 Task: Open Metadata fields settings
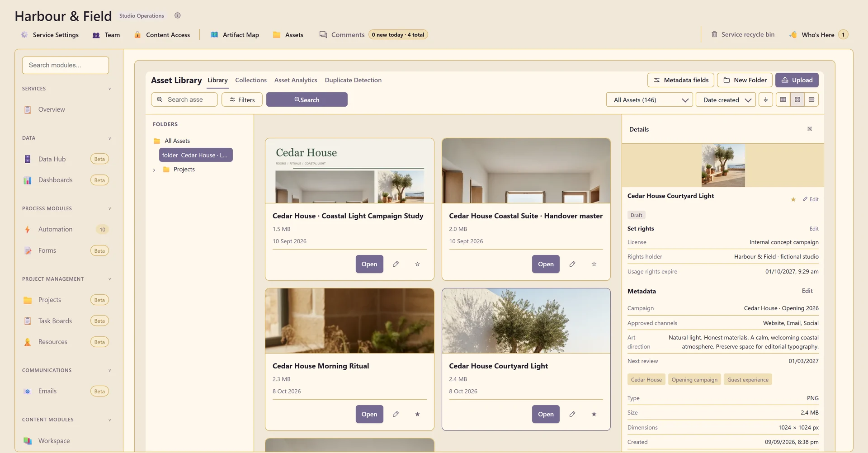point(681,80)
